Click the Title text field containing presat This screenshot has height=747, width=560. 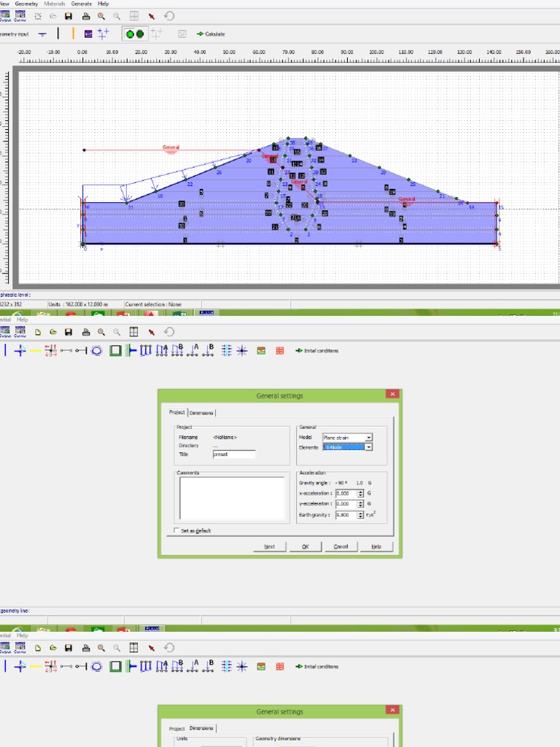(233, 454)
